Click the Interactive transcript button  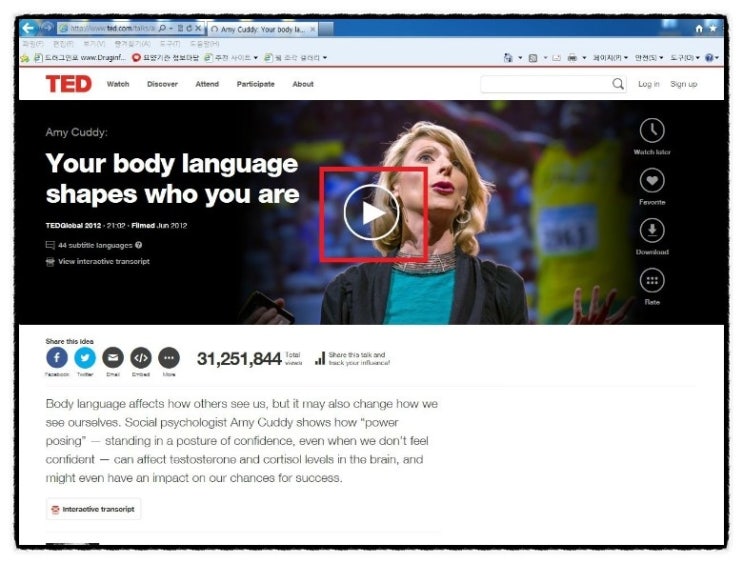tap(93, 509)
